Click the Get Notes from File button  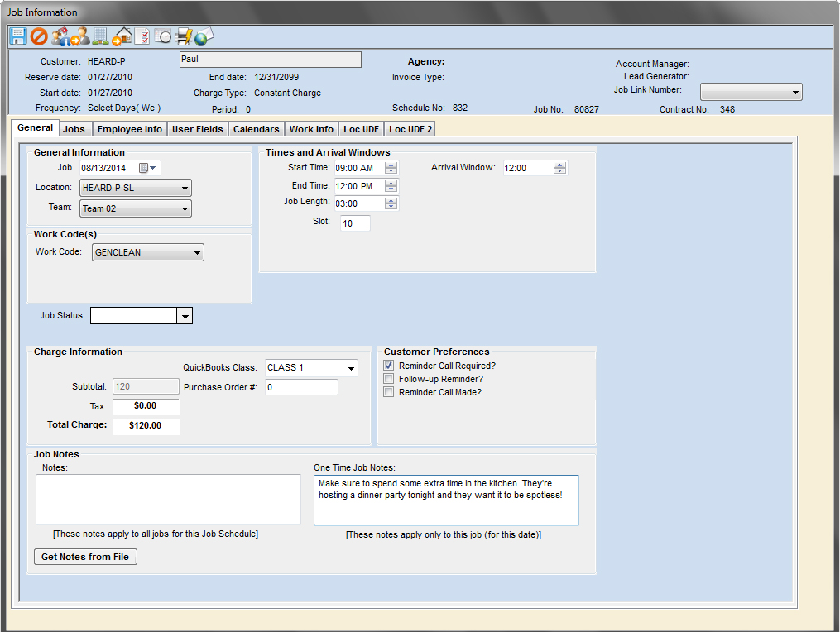[x=85, y=557]
